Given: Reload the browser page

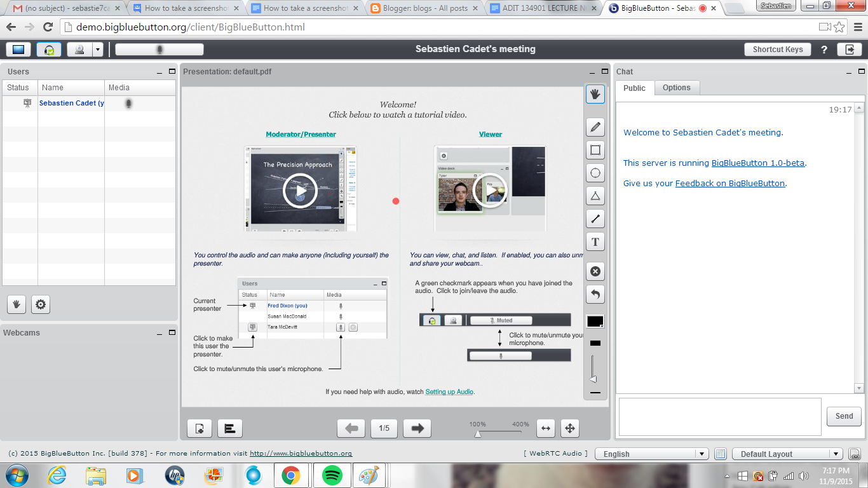Looking at the screenshot, I should (x=48, y=27).
